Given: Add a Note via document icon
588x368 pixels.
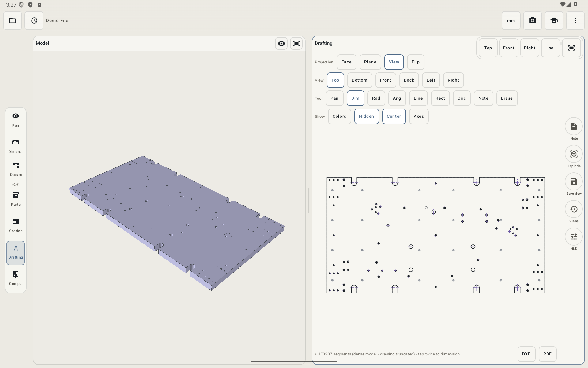Looking at the screenshot, I should click(574, 126).
